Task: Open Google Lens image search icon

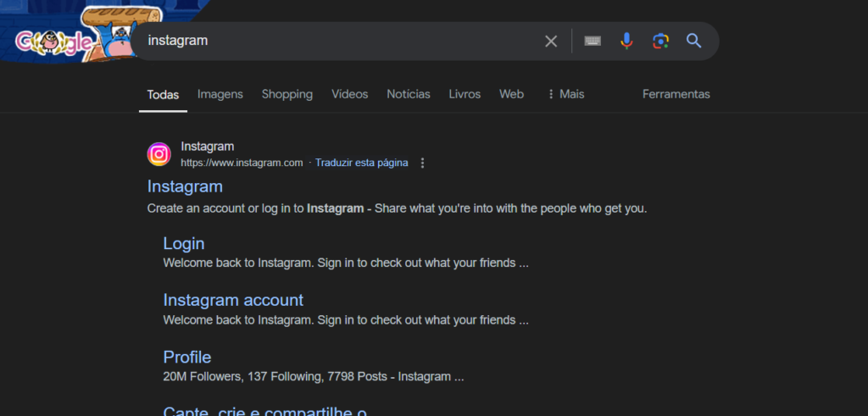Action: tap(660, 41)
